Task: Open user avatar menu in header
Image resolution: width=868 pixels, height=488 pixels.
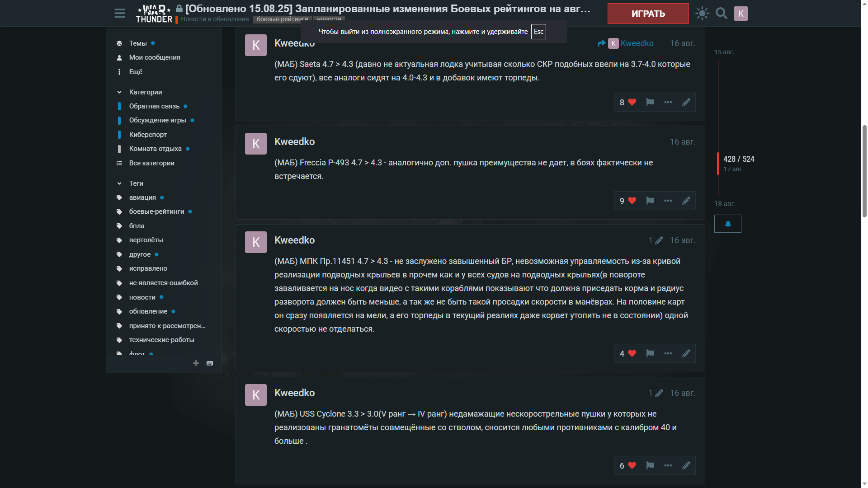Action: pyautogui.click(x=741, y=14)
